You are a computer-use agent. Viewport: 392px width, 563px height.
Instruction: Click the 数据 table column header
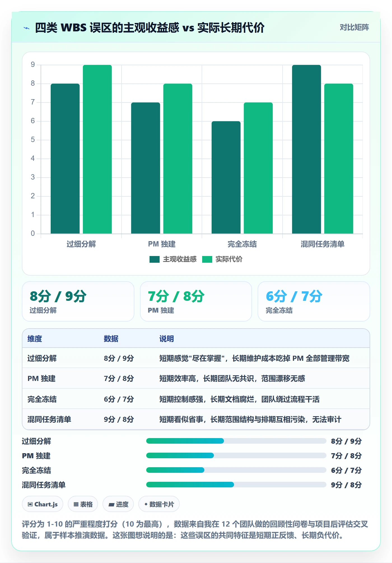[111, 339]
